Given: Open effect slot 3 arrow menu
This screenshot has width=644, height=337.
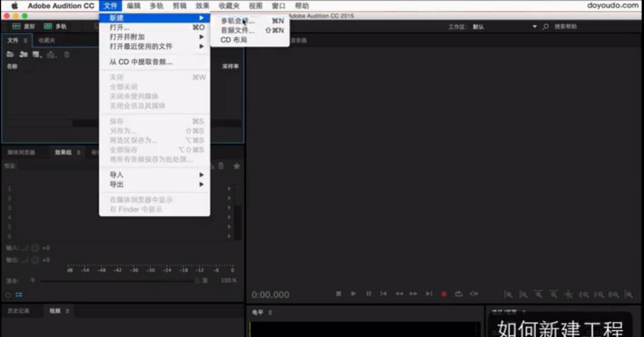Looking at the screenshot, I should pyautogui.click(x=229, y=208).
